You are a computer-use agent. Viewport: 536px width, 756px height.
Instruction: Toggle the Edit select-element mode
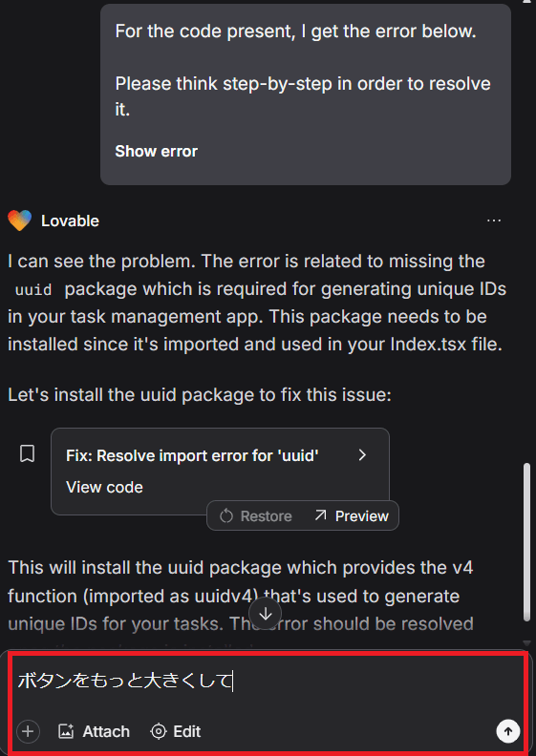pyautogui.click(x=176, y=731)
